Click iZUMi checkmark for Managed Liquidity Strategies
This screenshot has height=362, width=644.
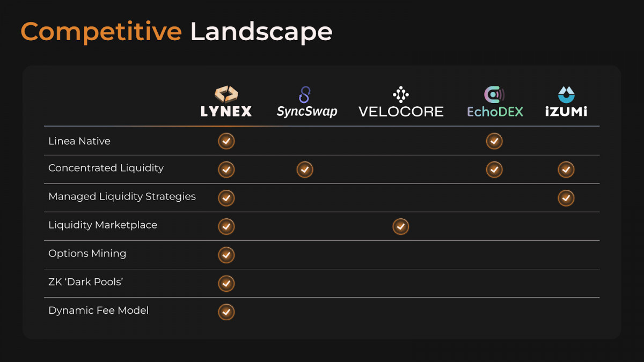coord(566,198)
